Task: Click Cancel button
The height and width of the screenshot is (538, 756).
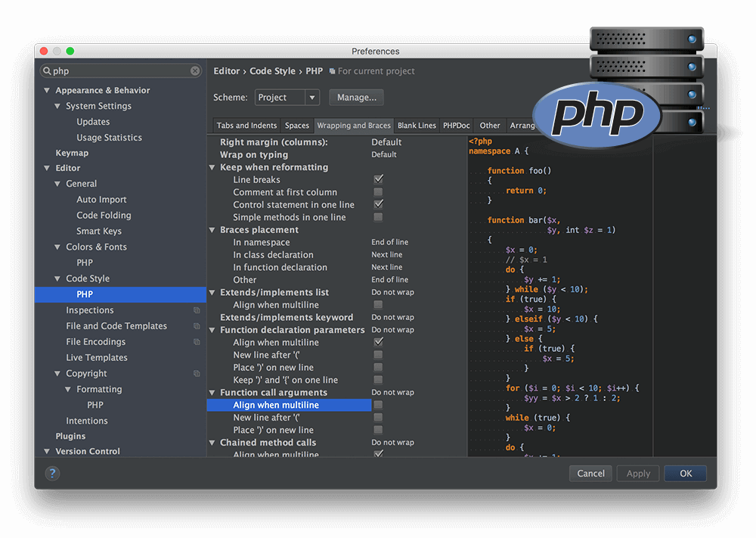Action: point(590,474)
